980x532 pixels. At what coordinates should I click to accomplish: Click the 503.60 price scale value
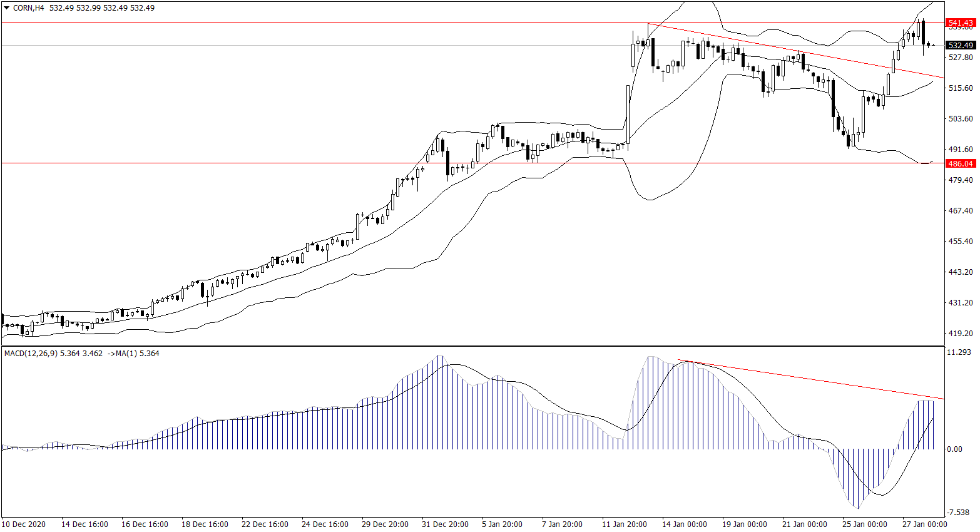961,119
